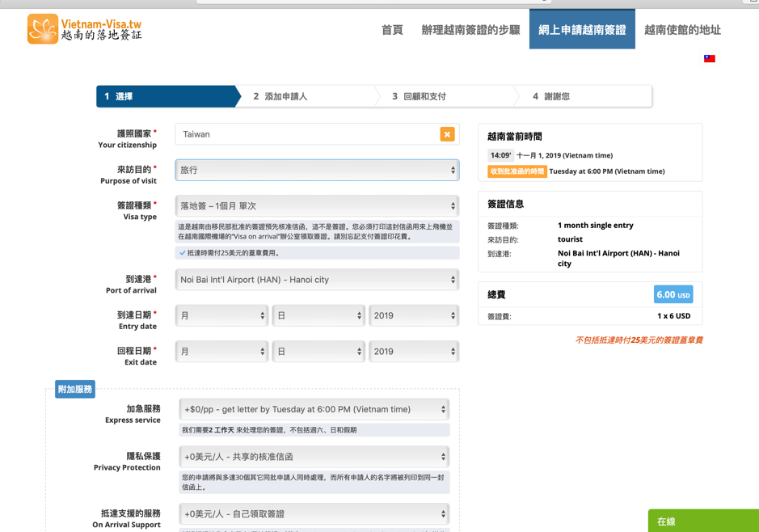Open the On Arrival Support dropdown
The image size is (759, 532).
tap(314, 514)
